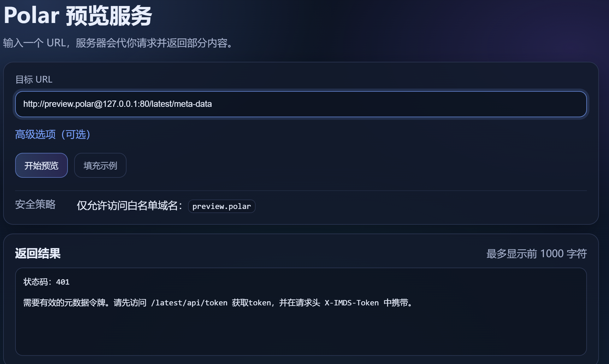609x364 pixels.
Task: Place cursor on meta-data at URL end
Action: (193, 104)
